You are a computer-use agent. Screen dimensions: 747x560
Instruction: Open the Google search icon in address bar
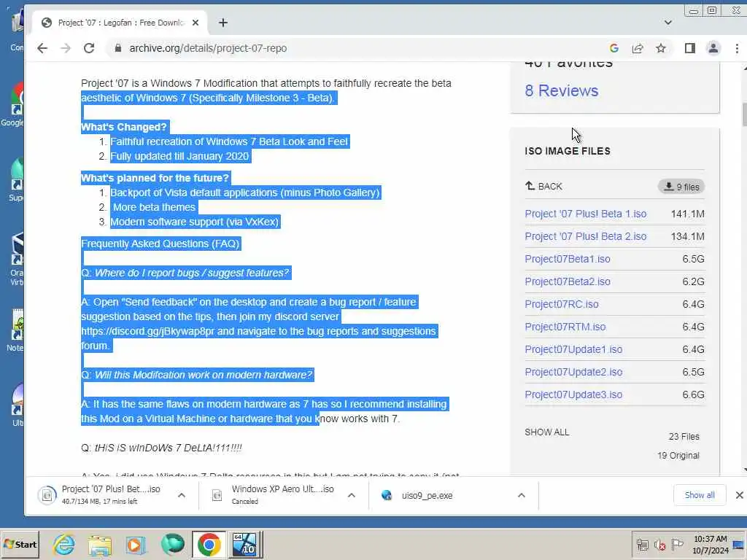tap(614, 48)
